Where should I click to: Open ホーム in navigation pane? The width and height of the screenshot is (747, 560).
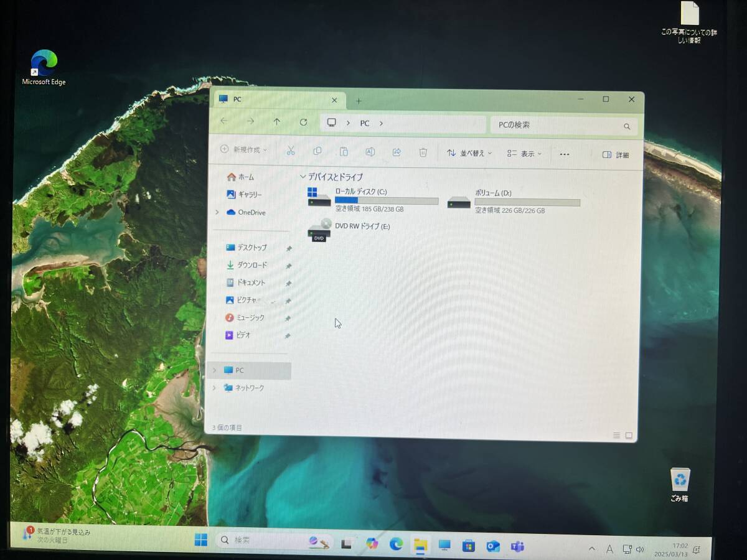[x=241, y=177]
